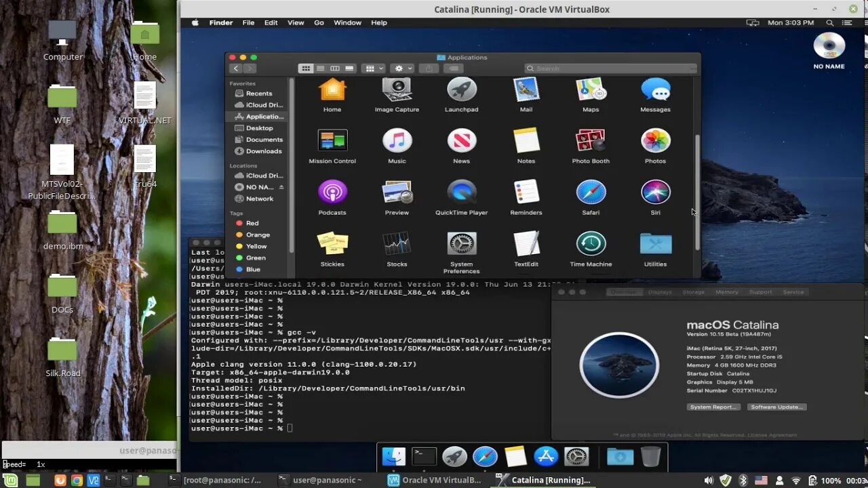Screen dimensions: 868x488
Task: Open the Window menu
Action: click(347, 22)
